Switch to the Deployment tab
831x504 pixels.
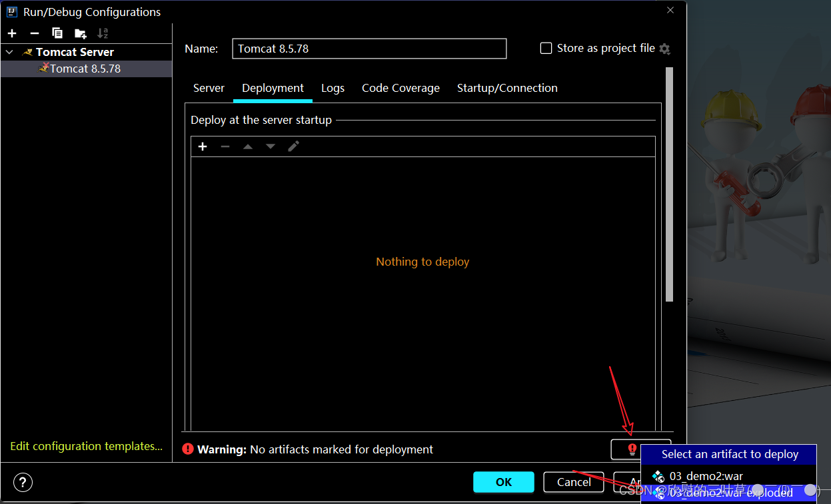[x=273, y=88]
